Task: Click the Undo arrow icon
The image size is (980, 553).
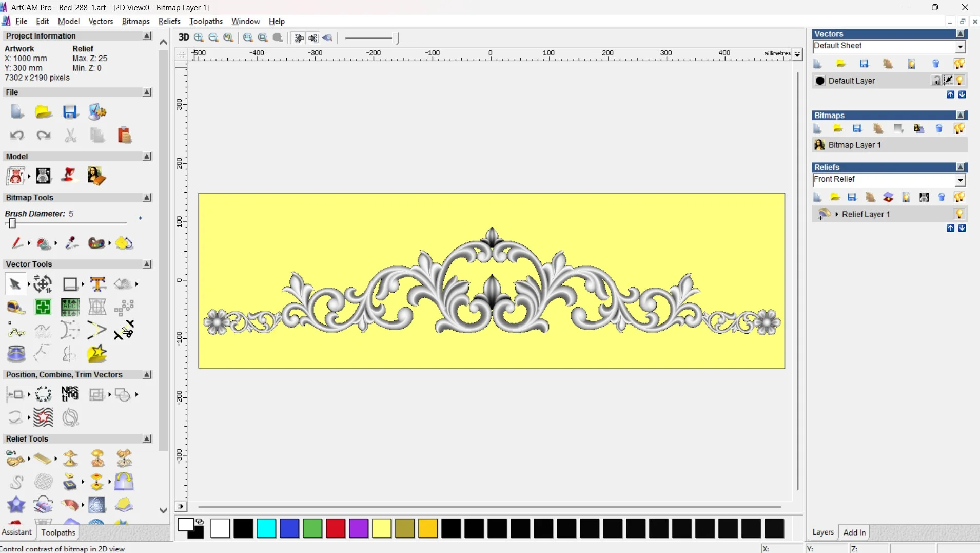Action: pos(17,136)
